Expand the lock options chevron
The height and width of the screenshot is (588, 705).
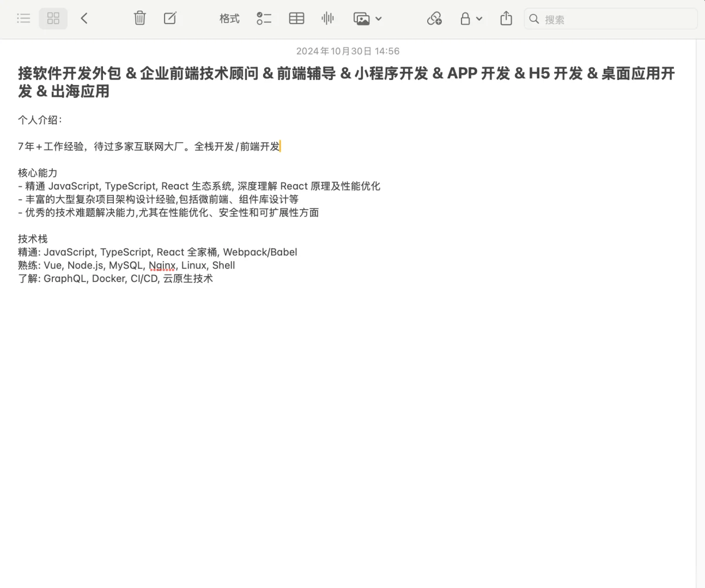coord(479,18)
